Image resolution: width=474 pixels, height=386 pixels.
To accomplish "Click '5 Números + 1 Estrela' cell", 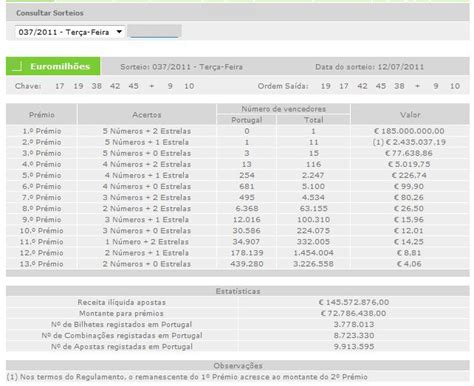I will coord(147,142).
